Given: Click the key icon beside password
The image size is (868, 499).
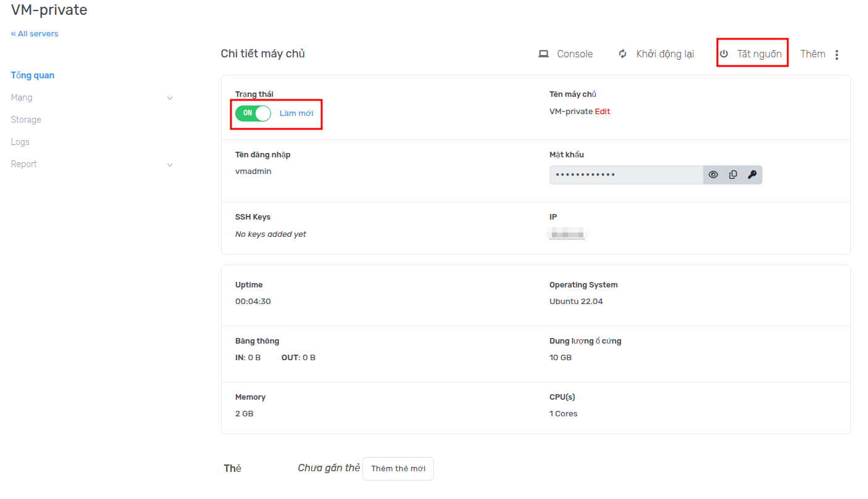Looking at the screenshot, I should pos(751,175).
